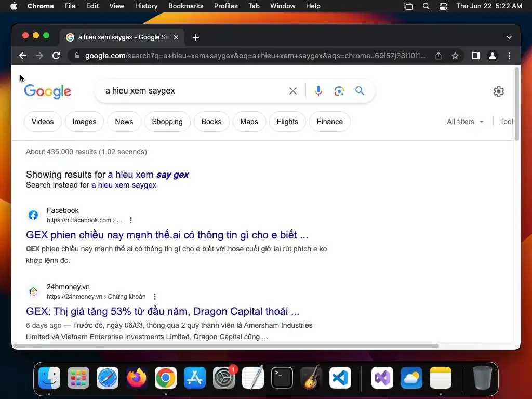Bookmark this page with the star icon

[455, 56]
